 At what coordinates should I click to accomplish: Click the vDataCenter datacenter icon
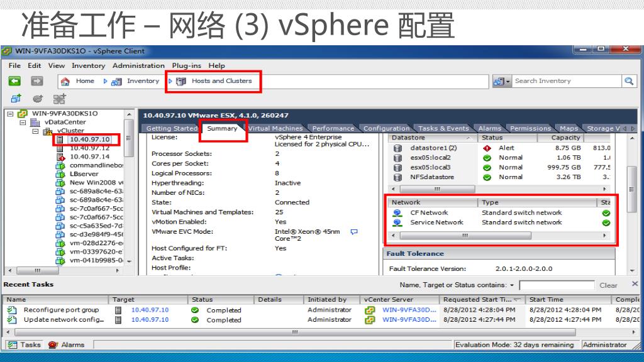35,123
